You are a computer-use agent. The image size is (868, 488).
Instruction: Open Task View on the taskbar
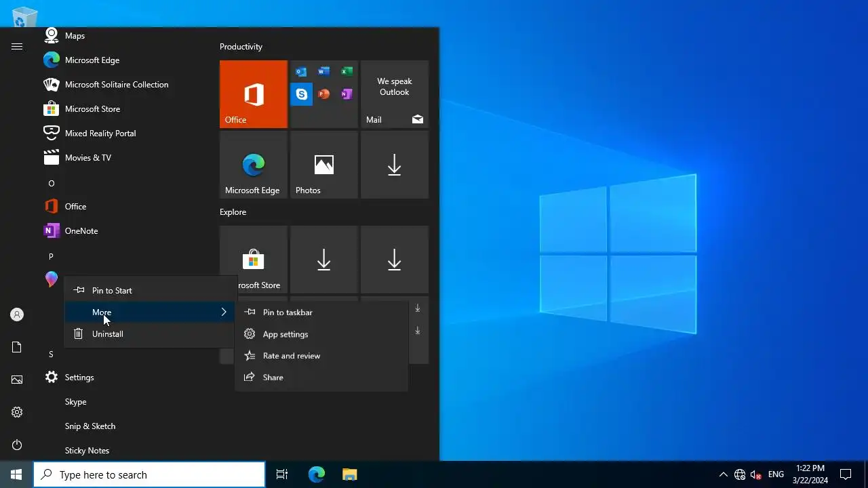pyautogui.click(x=282, y=474)
